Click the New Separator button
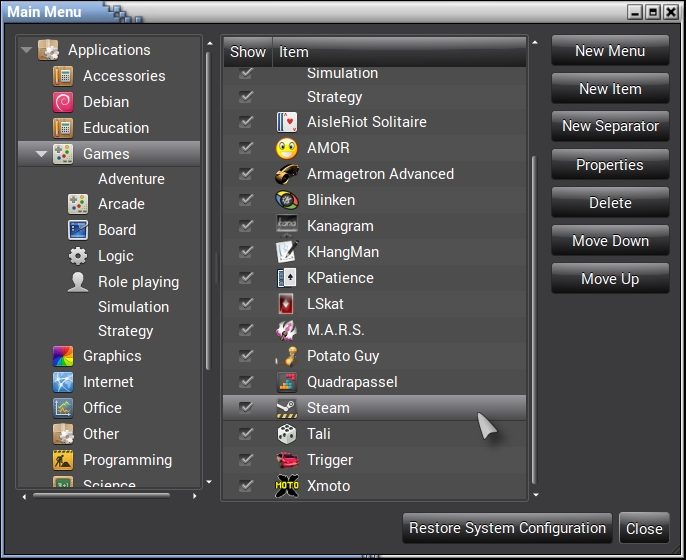The height and width of the screenshot is (560, 686). click(610, 127)
